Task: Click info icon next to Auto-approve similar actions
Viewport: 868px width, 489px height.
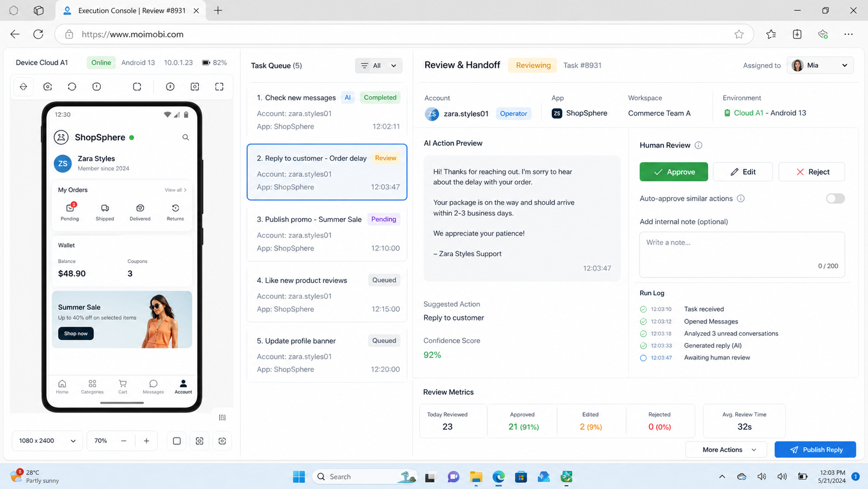Action: [x=741, y=199]
